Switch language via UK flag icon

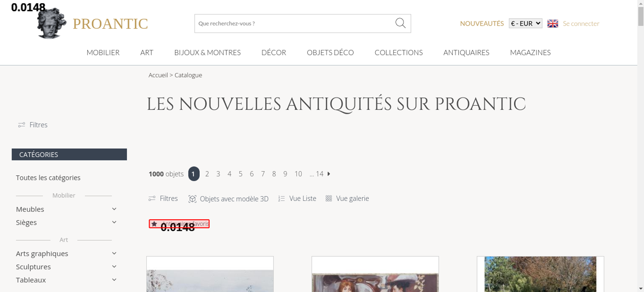[553, 23]
